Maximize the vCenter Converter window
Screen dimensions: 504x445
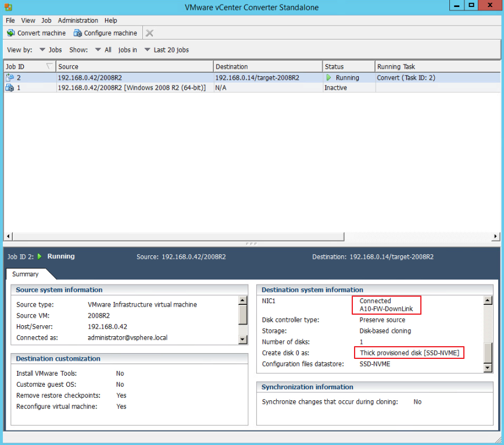(x=471, y=5)
